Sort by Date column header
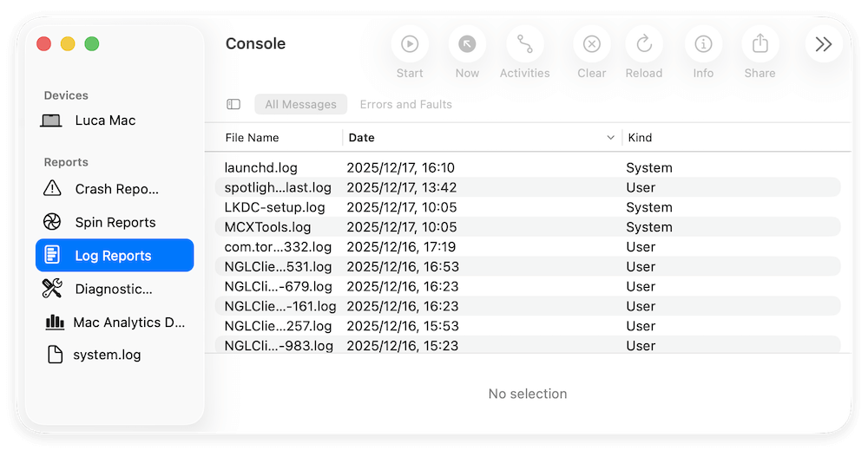The image size is (868, 450). point(361,138)
